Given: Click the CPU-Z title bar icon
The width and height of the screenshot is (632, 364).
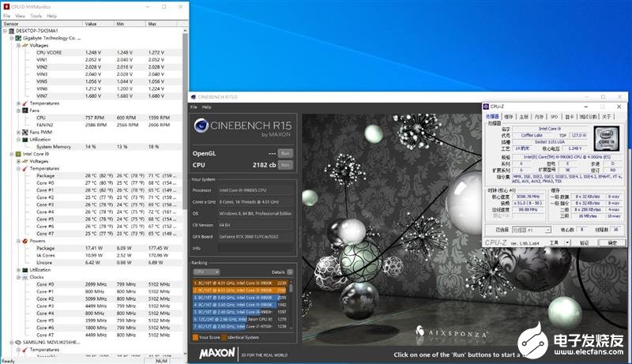Looking at the screenshot, I should (486, 107).
